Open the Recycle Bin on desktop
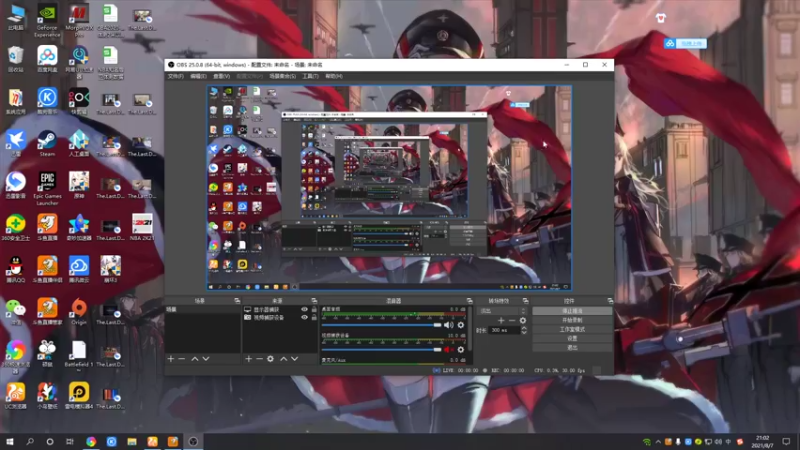 [16, 59]
